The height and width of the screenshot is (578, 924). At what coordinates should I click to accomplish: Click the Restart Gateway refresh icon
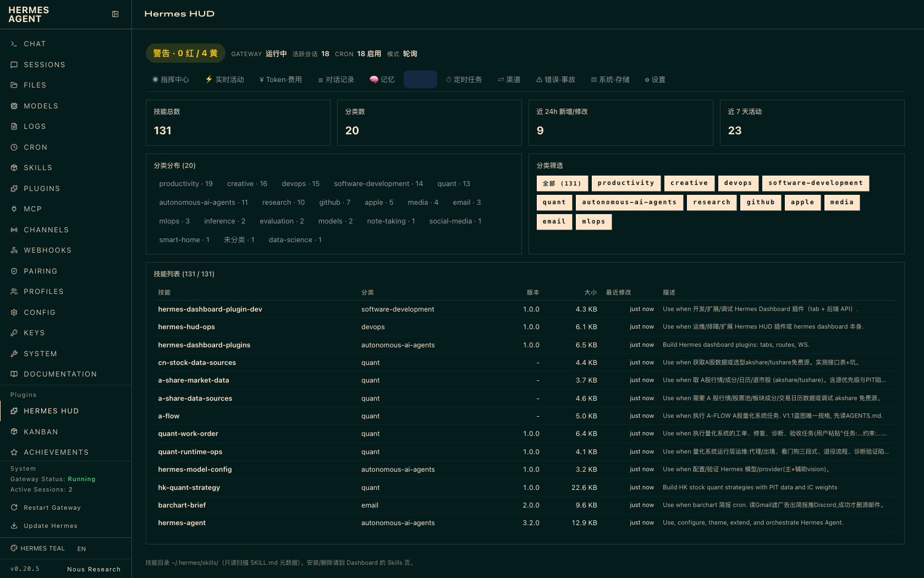tap(14, 508)
